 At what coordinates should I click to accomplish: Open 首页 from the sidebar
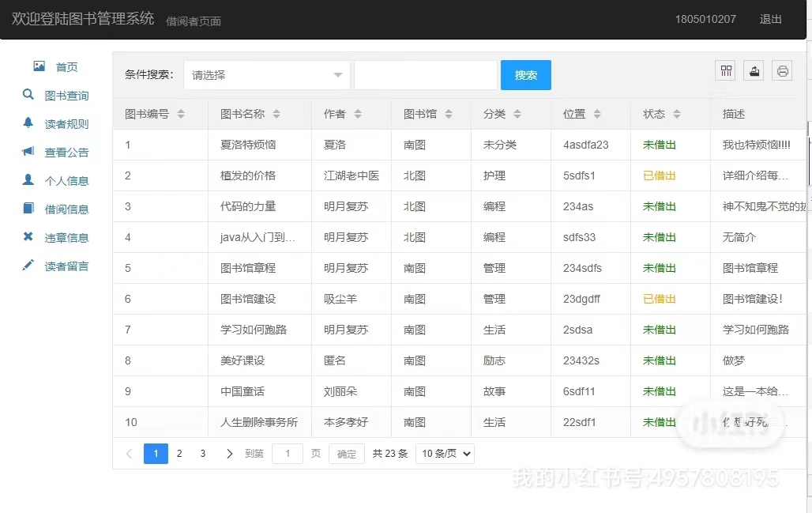click(66, 67)
